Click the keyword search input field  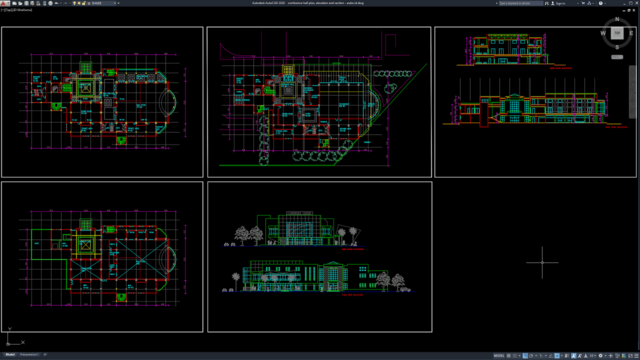(521, 3)
